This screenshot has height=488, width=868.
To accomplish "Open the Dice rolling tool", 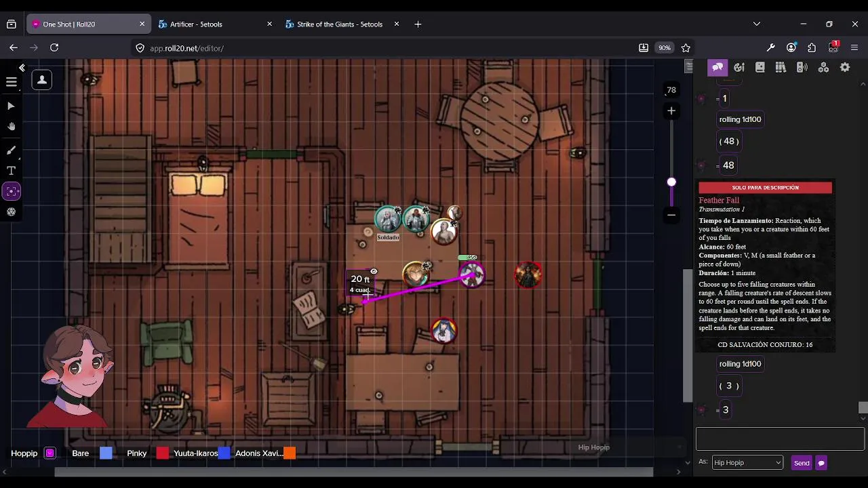I will 11,212.
